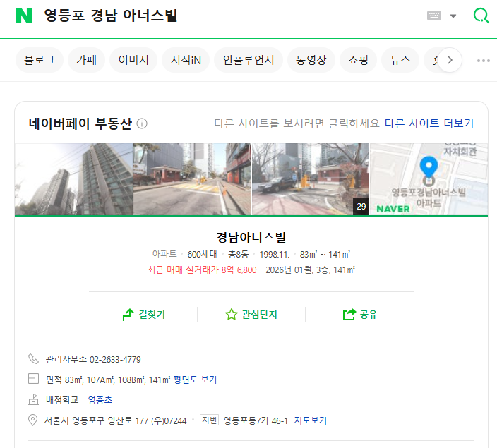This screenshot has width=497, height=448.
Task: Click the 지번 address badge
Action: point(209,420)
